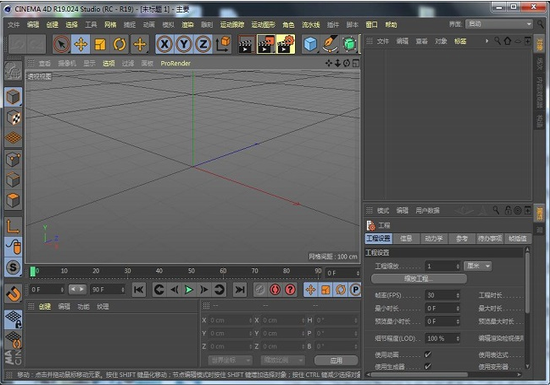Open the 界面 layout dropdown
Image resolution: width=550 pixels, height=385 pixels.
click(499, 24)
